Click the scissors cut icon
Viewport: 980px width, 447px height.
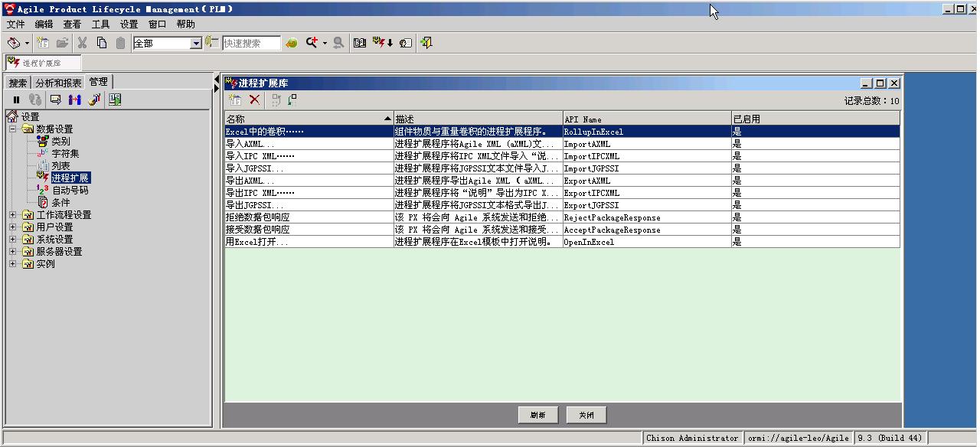click(x=82, y=43)
